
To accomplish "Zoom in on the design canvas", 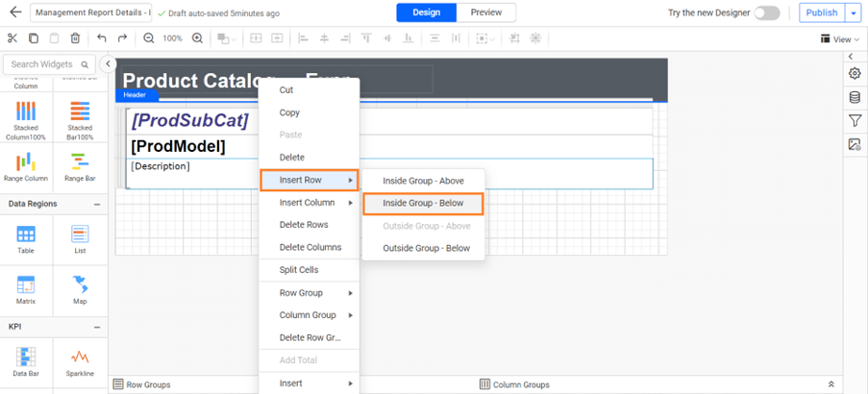I will coord(197,38).
